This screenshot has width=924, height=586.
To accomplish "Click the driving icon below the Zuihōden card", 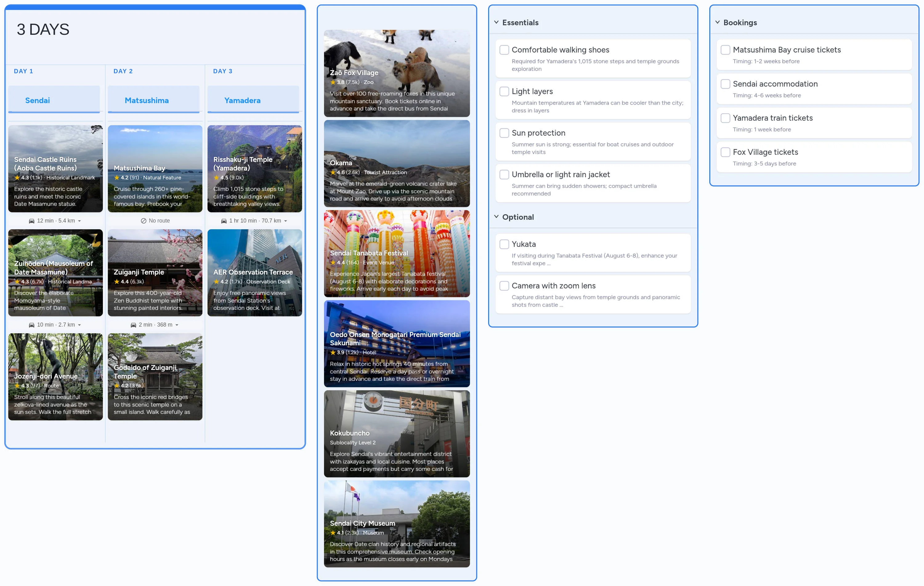I will 31,324.
